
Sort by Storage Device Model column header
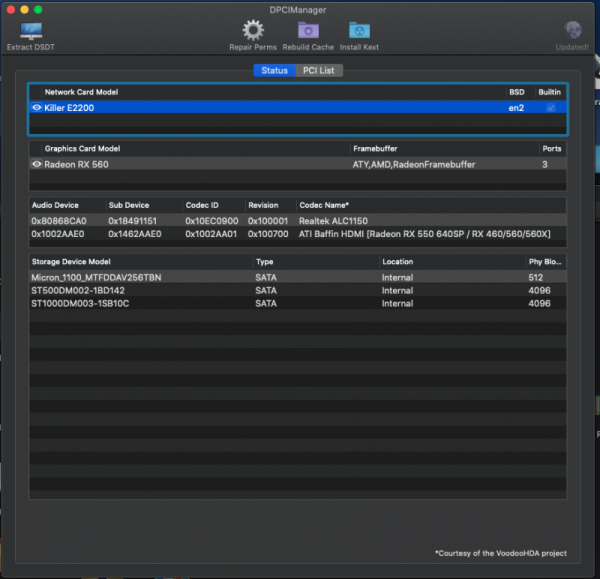pyautogui.click(x=73, y=262)
